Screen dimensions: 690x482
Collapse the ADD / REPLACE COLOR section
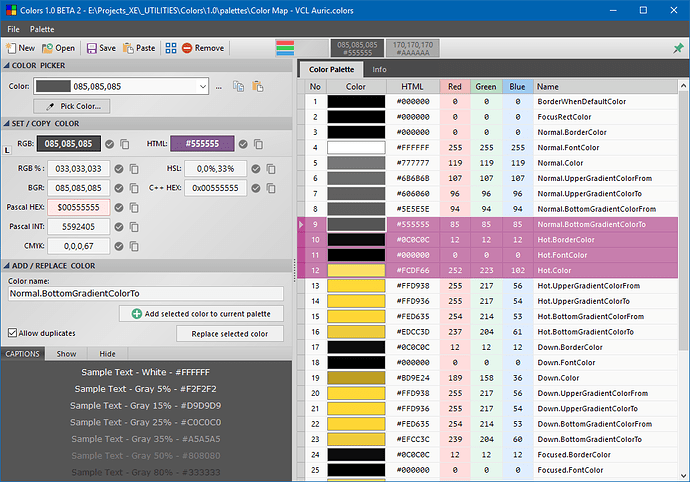pos(5,266)
